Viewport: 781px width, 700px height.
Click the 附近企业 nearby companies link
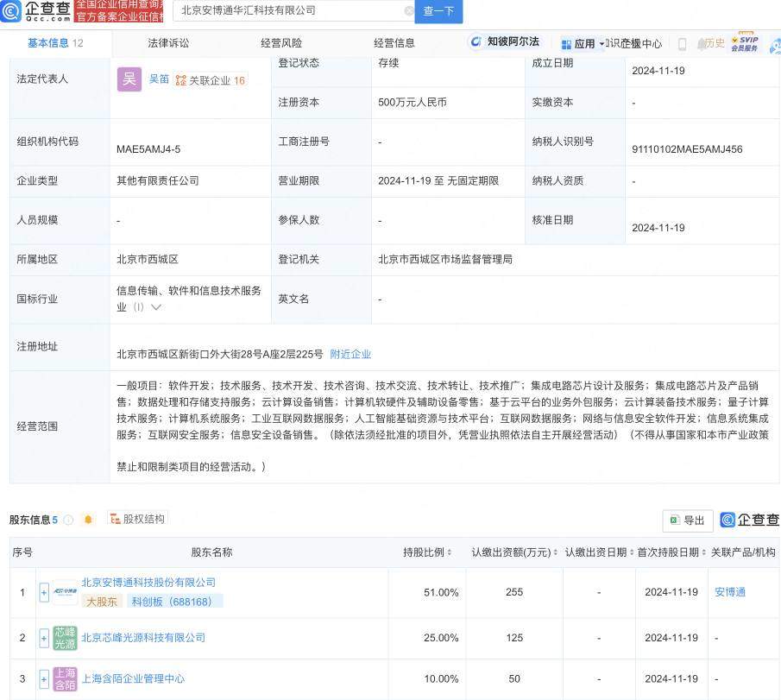[350, 354]
